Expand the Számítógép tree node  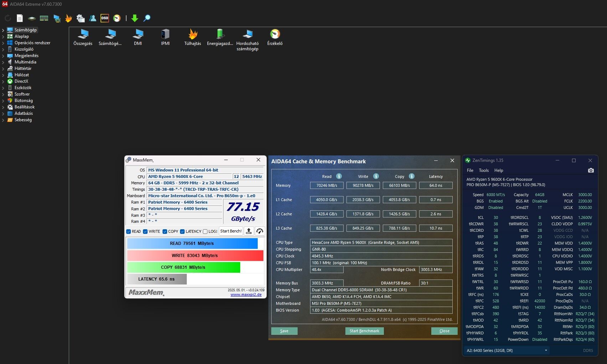[x=3, y=30]
